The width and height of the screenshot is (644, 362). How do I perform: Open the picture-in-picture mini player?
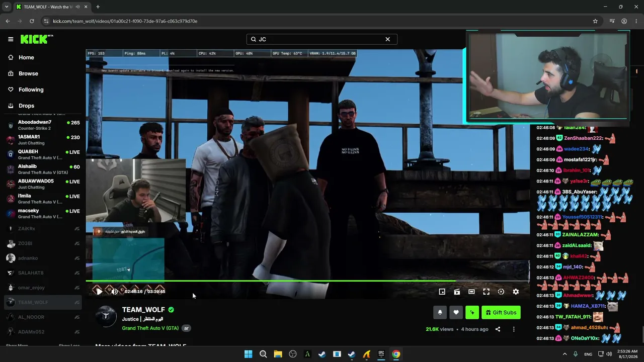(x=442, y=292)
